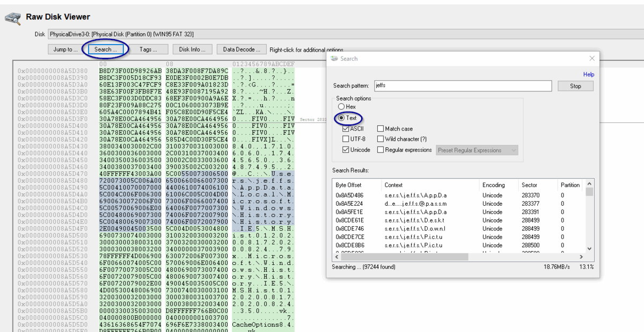
Task: Stop the running search
Action: tap(575, 86)
